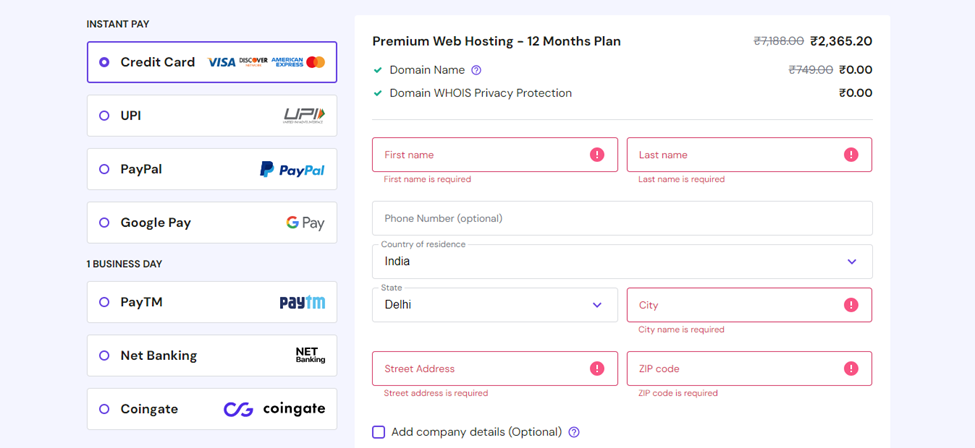Click the PayPal logo
This screenshot has width=975, height=448.
pyautogui.click(x=292, y=169)
